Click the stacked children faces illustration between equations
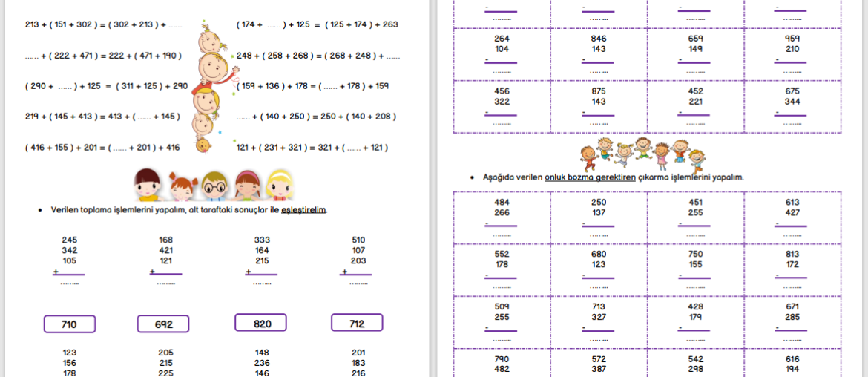The width and height of the screenshot is (868, 377). pyautogui.click(x=212, y=88)
